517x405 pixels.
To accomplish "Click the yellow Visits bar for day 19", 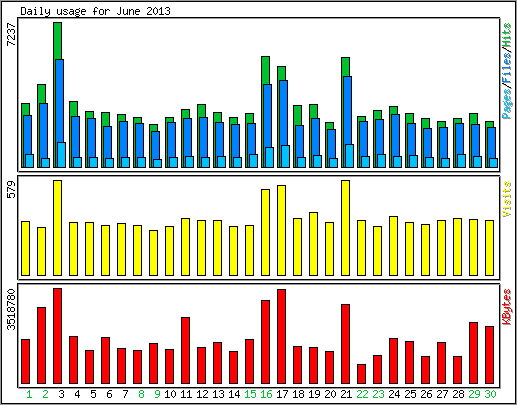I will [313, 244].
